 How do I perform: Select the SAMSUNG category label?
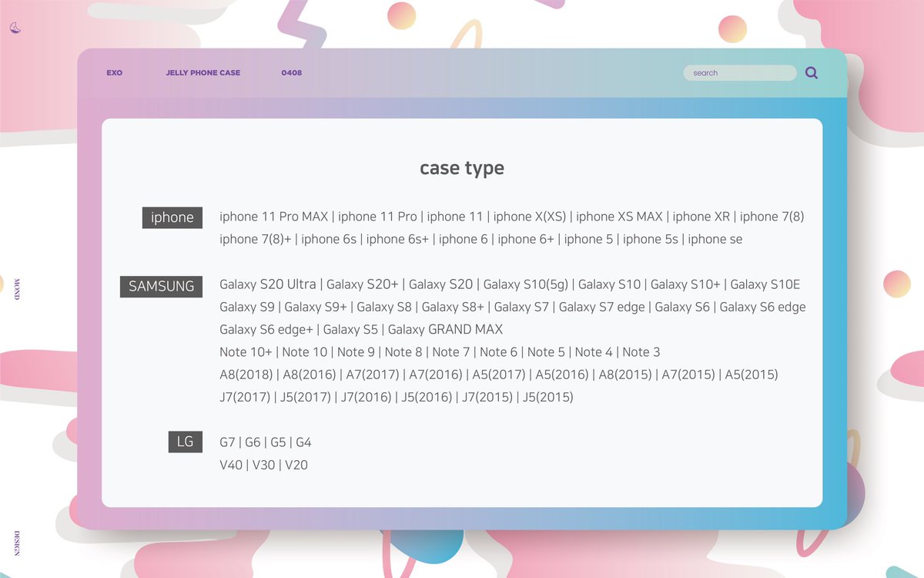(x=161, y=286)
